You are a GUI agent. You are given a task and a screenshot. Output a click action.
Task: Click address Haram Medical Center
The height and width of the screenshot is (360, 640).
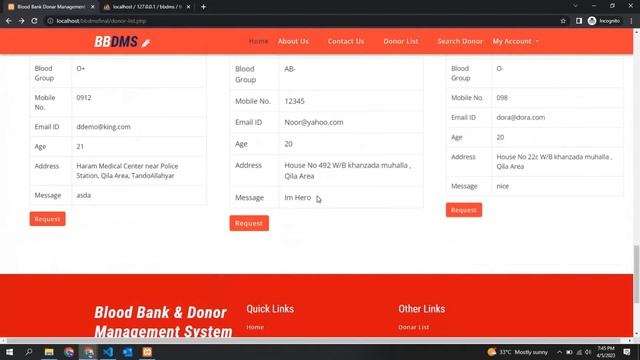click(127, 171)
